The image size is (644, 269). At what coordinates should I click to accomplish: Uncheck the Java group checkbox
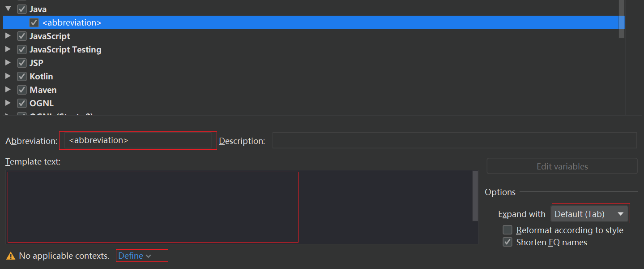(x=22, y=9)
